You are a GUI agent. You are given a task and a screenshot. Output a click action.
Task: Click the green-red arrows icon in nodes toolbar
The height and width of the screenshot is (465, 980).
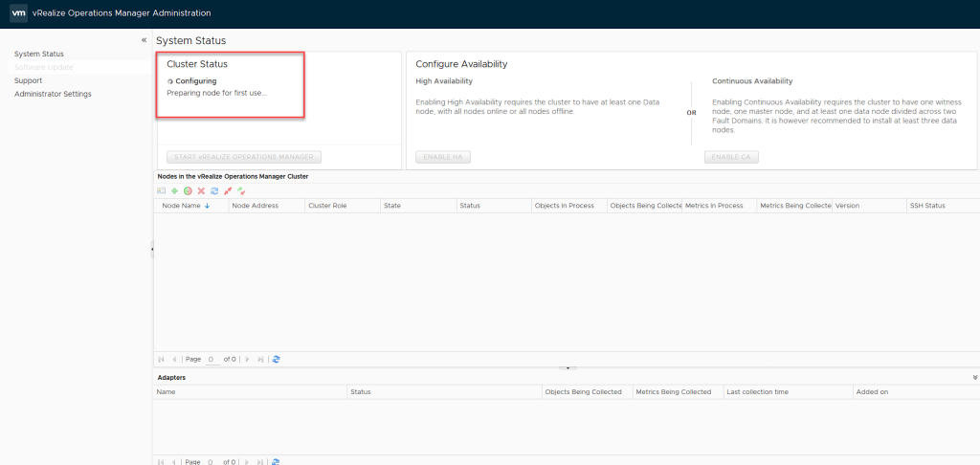241,191
